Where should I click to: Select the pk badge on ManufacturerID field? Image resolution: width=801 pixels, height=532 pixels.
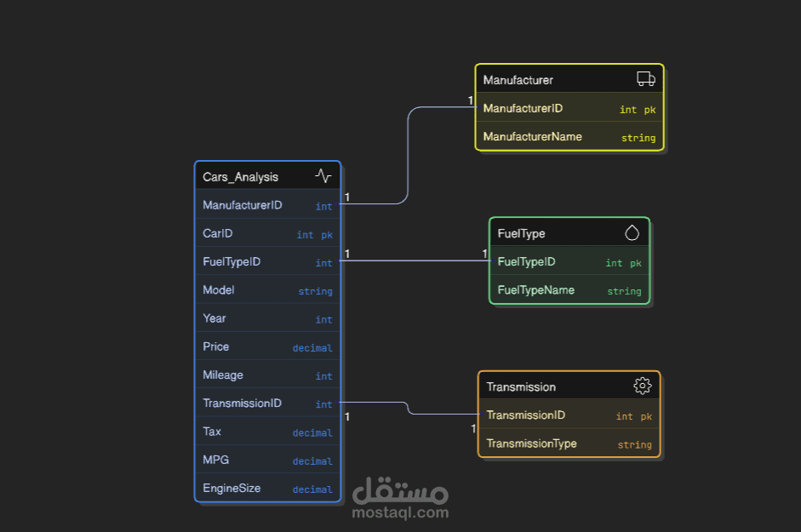(650, 109)
